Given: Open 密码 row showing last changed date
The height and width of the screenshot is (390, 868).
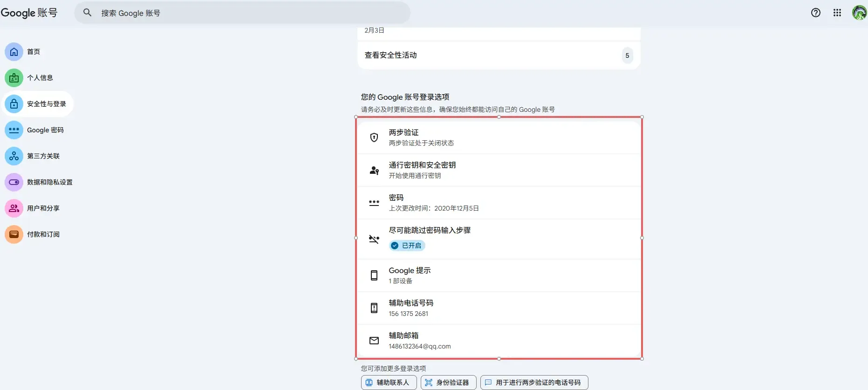Looking at the screenshot, I should tap(499, 203).
